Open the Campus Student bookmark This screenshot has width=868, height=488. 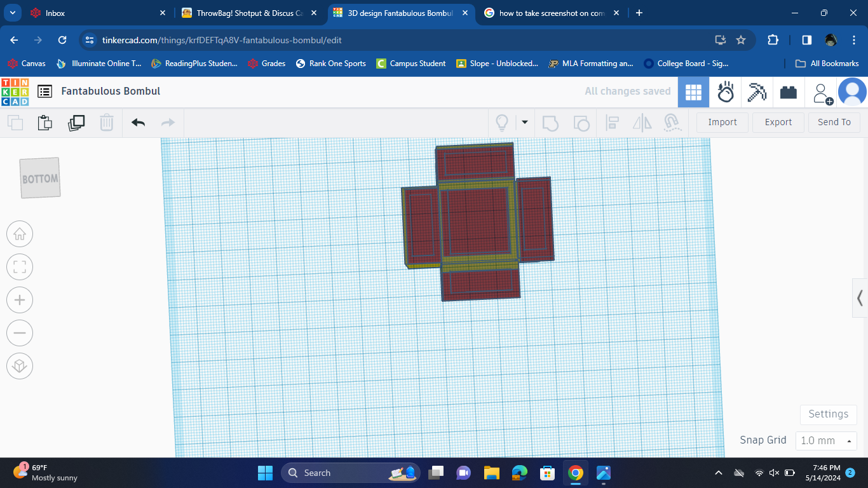[x=411, y=64]
